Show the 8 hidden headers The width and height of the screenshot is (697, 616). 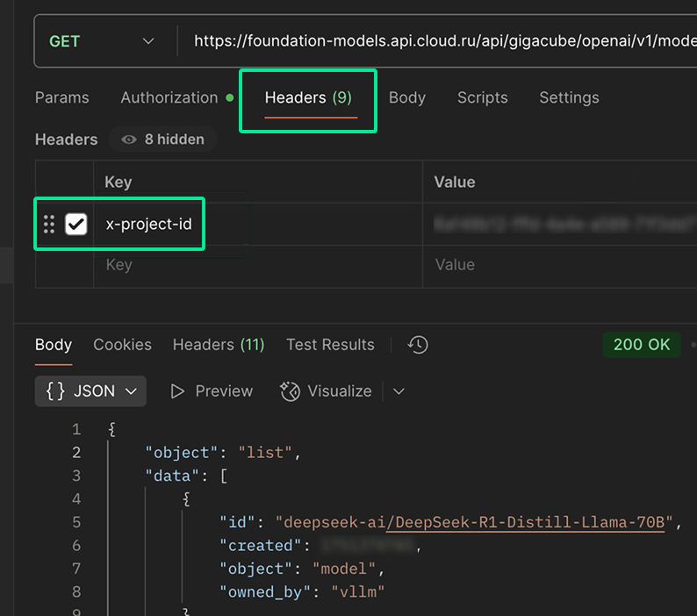pos(162,140)
